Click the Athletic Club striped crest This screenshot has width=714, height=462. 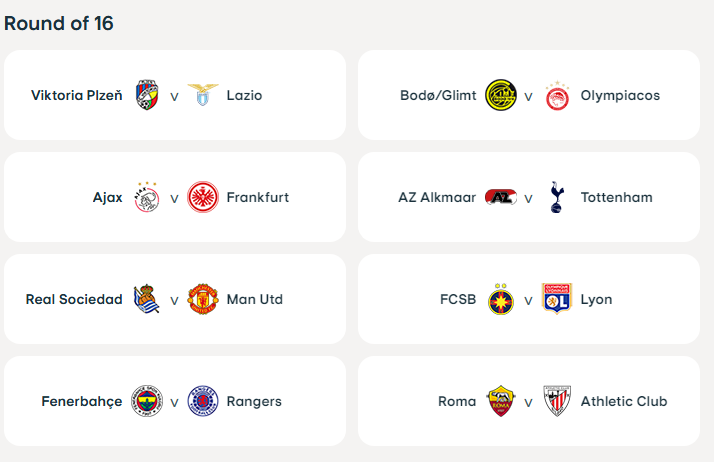pyautogui.click(x=557, y=401)
